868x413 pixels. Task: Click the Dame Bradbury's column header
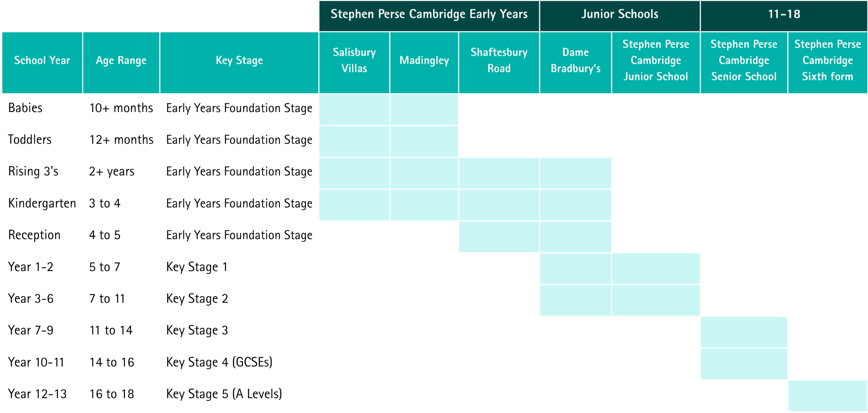click(575, 60)
